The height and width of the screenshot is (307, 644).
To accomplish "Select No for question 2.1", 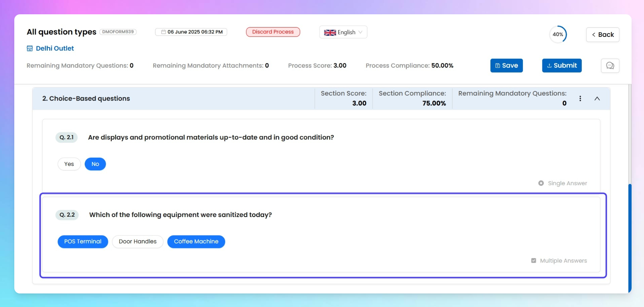I will [95, 164].
